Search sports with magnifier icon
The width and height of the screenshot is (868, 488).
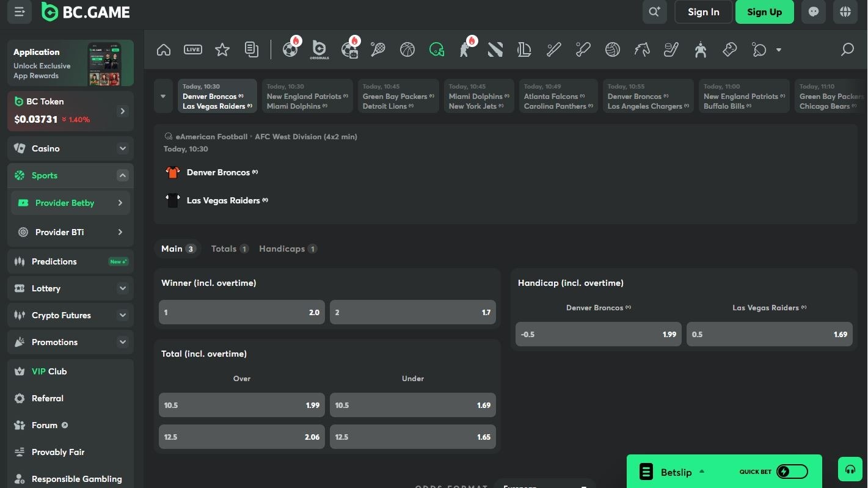click(847, 49)
